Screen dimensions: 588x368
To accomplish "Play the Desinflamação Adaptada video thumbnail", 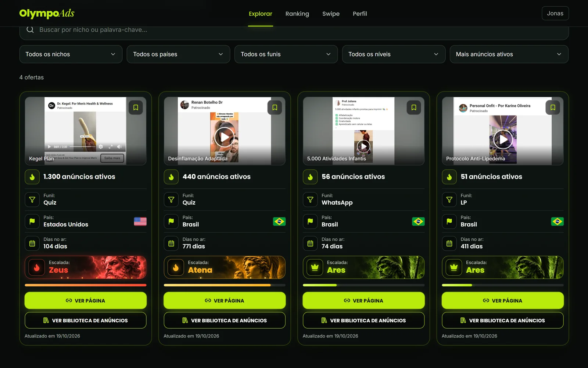I will [x=224, y=138].
